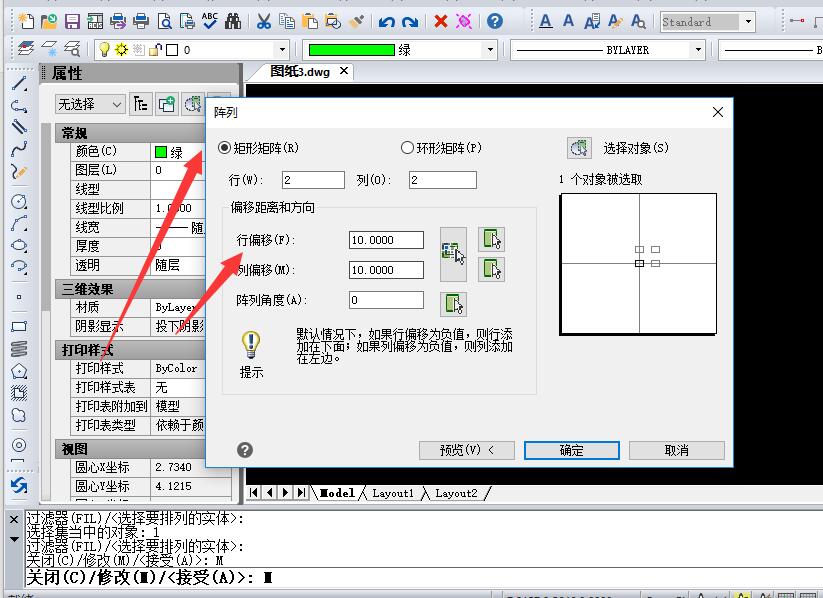
Task: Open help with dialog question mark icon
Action: tap(245, 450)
